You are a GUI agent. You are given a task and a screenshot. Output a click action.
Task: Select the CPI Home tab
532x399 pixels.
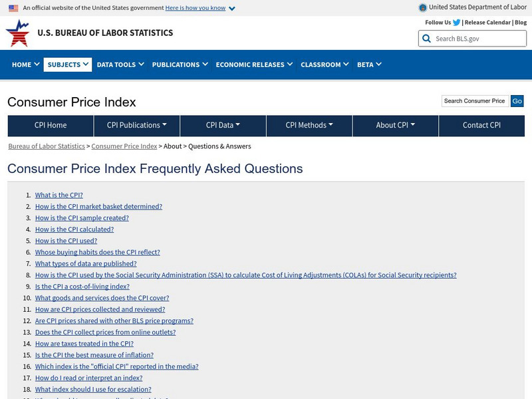coord(51,125)
